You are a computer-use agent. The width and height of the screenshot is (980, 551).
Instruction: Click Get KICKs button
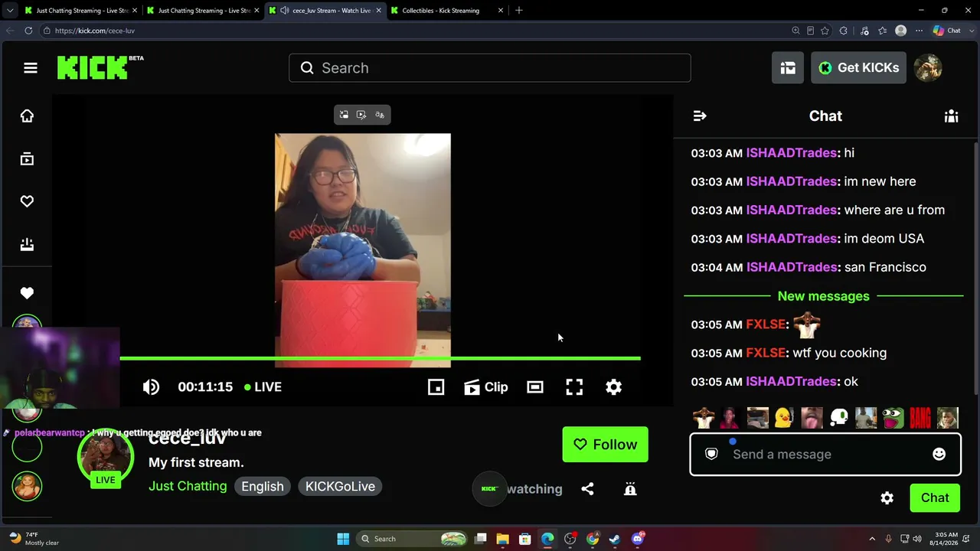[x=858, y=68]
